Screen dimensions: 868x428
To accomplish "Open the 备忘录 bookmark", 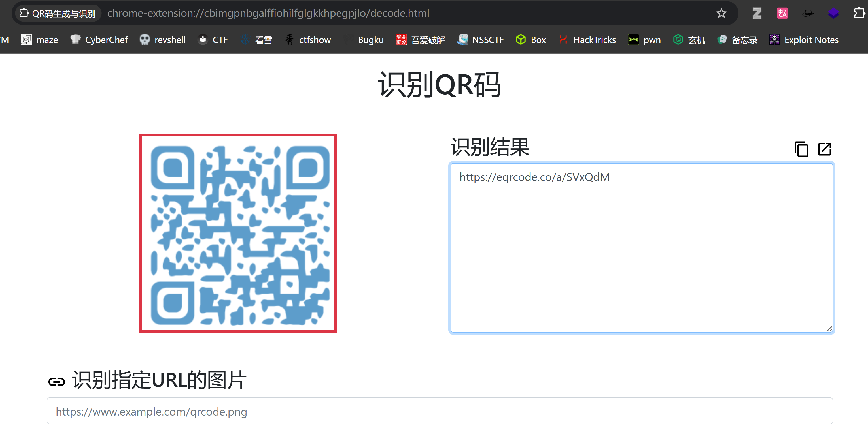I will click(x=737, y=40).
